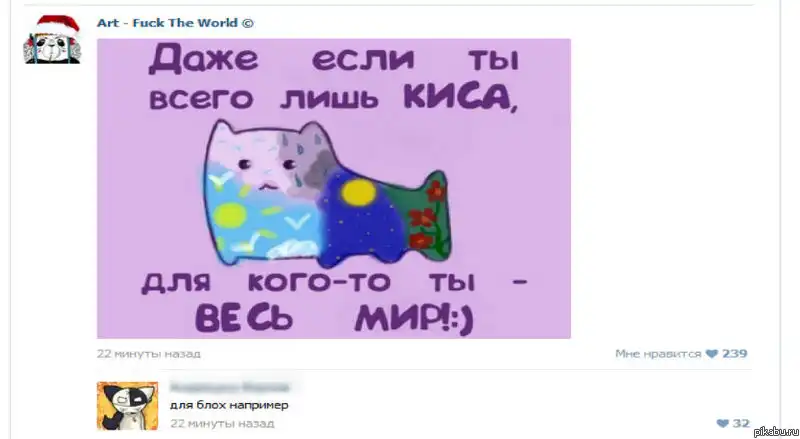Image resolution: width=800 pixels, height=439 pixels.
Task: Click the "ВЕСЬ МИР!:)" text in the image
Action: point(335,320)
